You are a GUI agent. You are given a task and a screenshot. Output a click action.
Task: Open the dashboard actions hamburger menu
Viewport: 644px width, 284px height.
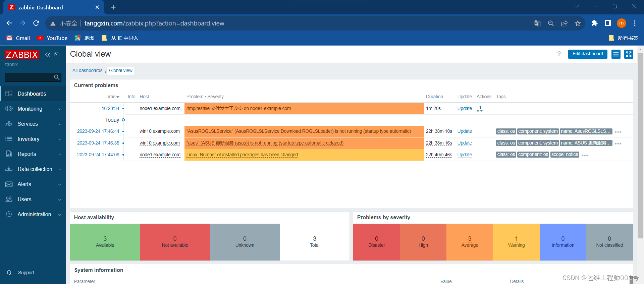[616, 54]
